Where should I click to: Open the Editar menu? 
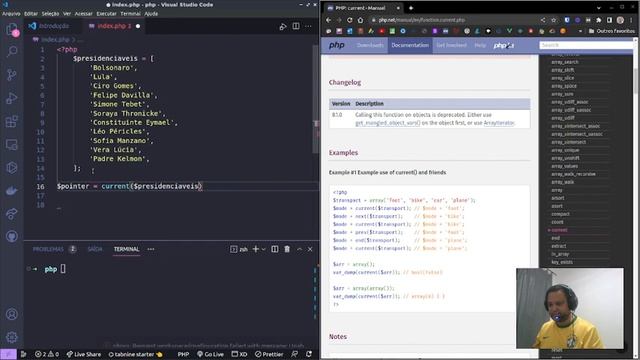coord(31,13)
